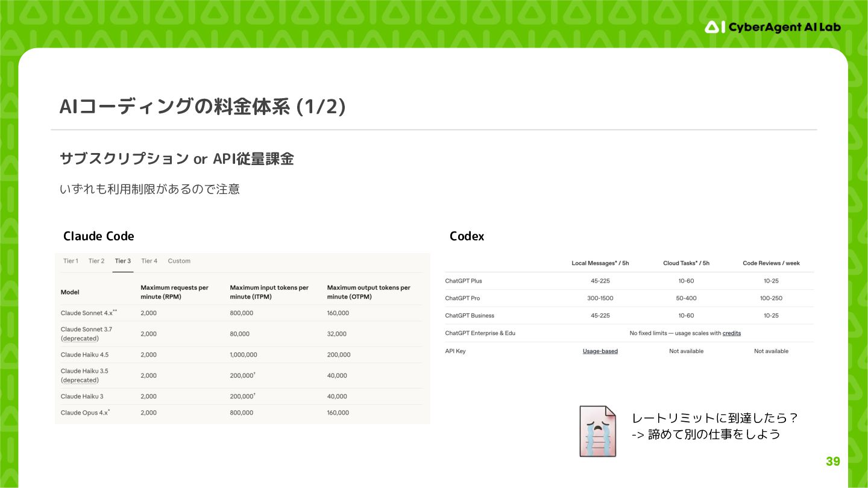Click the note 'いずれも利用制限があるので注意'
Image resolution: width=868 pixels, height=488 pixels.
pos(149,189)
